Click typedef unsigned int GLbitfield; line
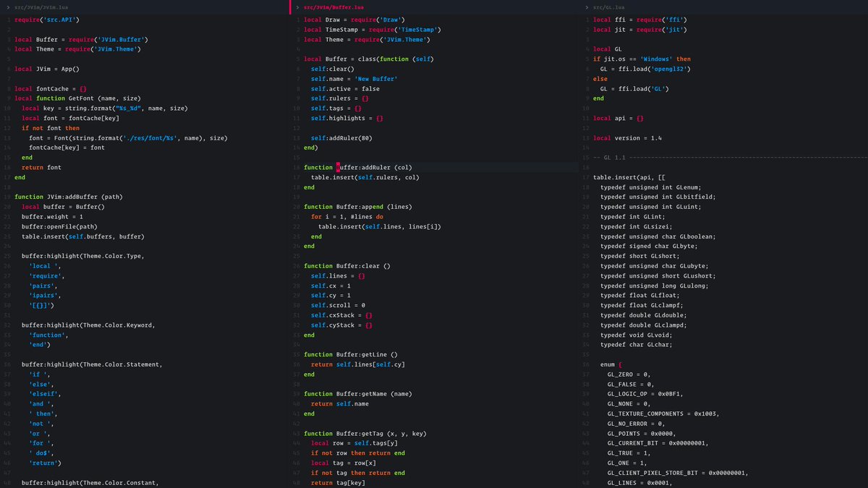 (658, 197)
